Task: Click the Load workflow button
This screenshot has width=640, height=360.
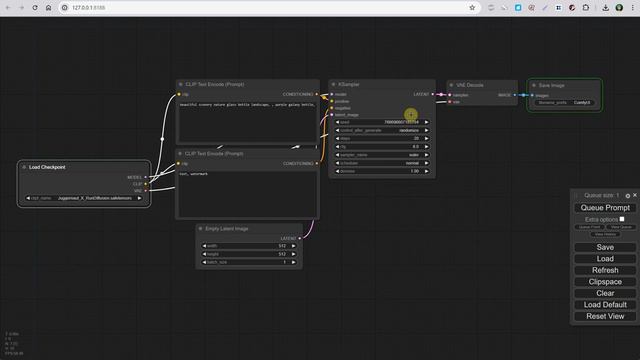Action: 605,259
